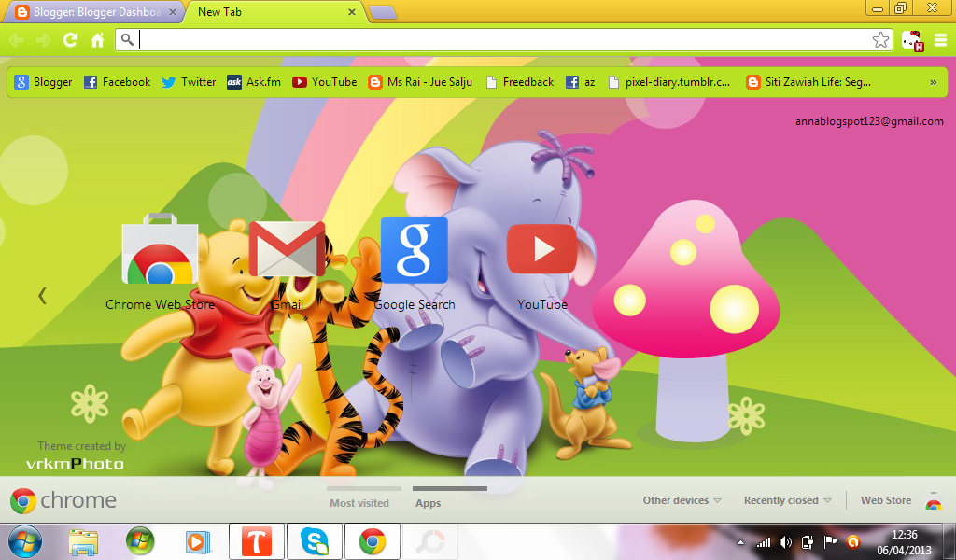Screen dimensions: 956x560
Task: Switch to the Apps section
Action: click(428, 503)
